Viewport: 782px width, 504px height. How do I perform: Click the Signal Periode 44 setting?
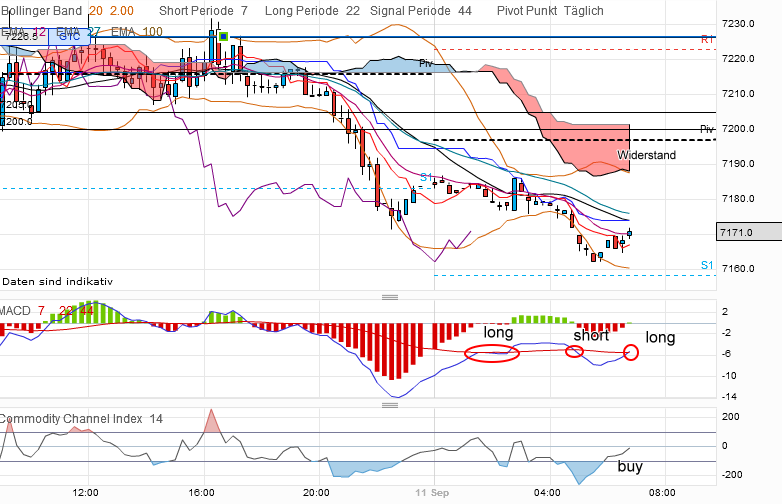tap(421, 10)
